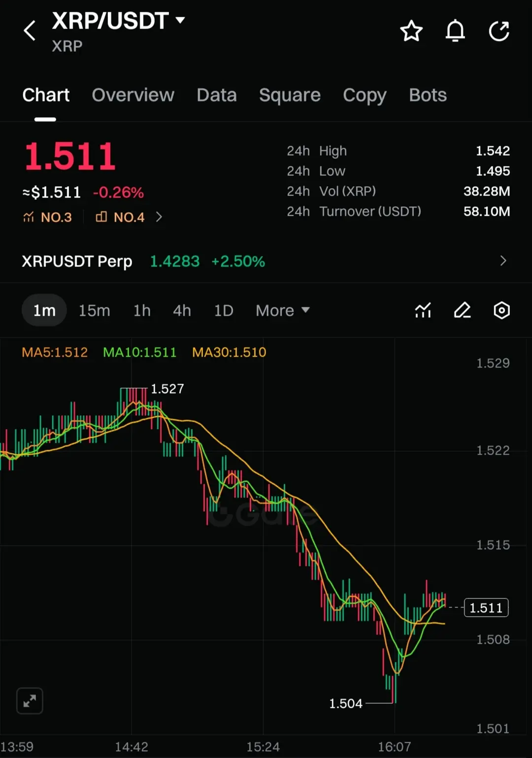The image size is (532, 758).
Task: Add XRP/USDT to favorites with star icon
Action: [411, 31]
